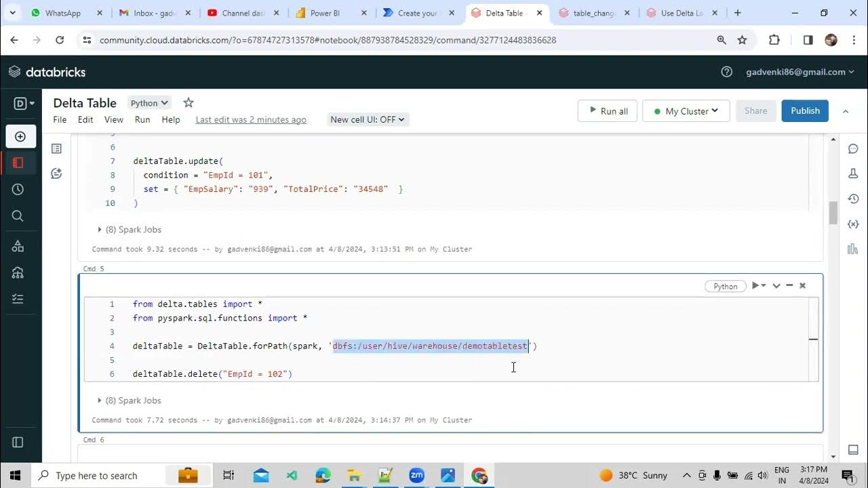
Task: Click the Python badge on Cmd 5
Action: [725, 286]
